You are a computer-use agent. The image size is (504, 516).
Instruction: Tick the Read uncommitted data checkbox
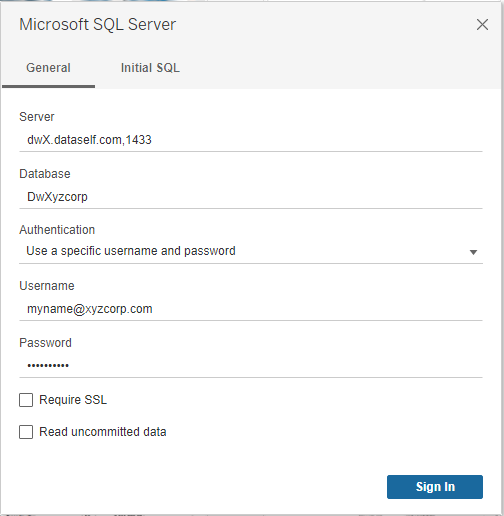coord(26,432)
